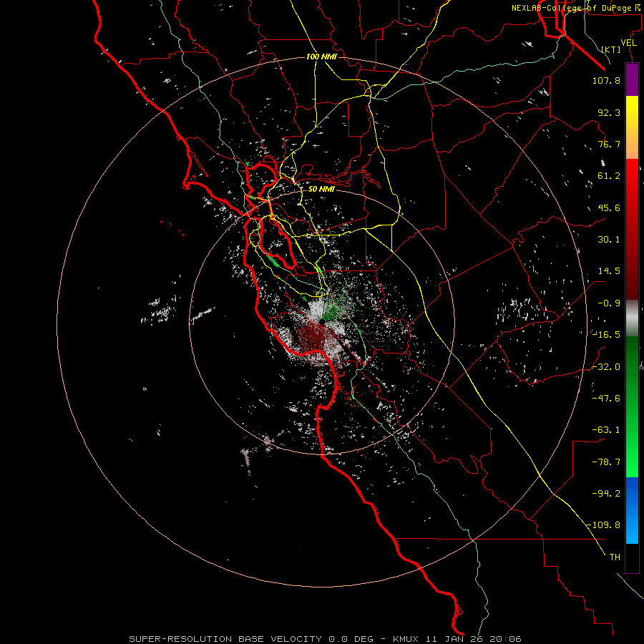
Task: Click the -0.9 velocity scale value
Action: click(609, 303)
